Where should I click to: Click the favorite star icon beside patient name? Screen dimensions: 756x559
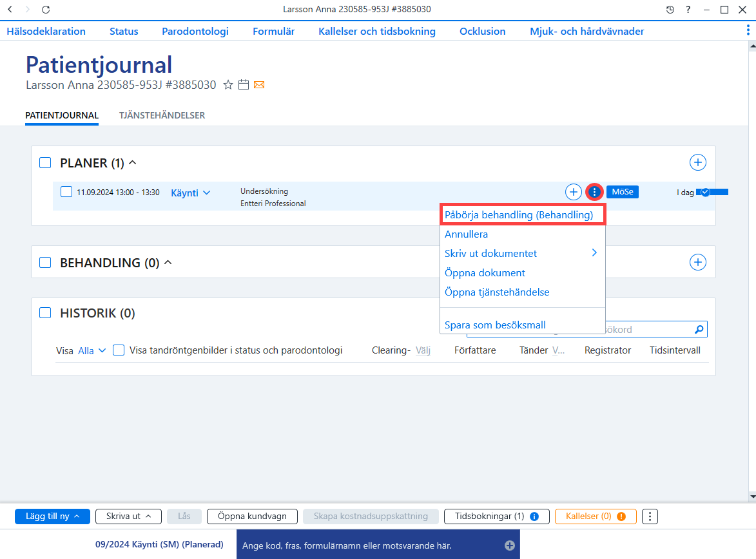[228, 85]
